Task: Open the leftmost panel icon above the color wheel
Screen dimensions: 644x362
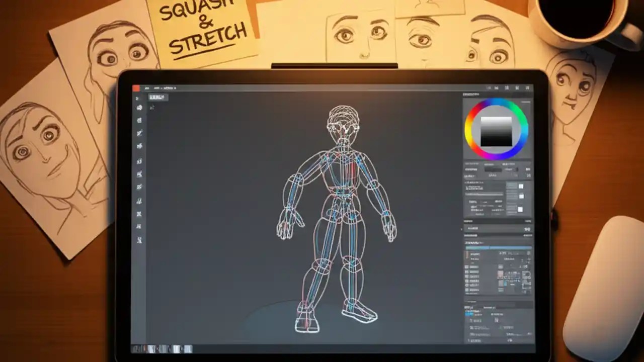Action: [x=489, y=87]
